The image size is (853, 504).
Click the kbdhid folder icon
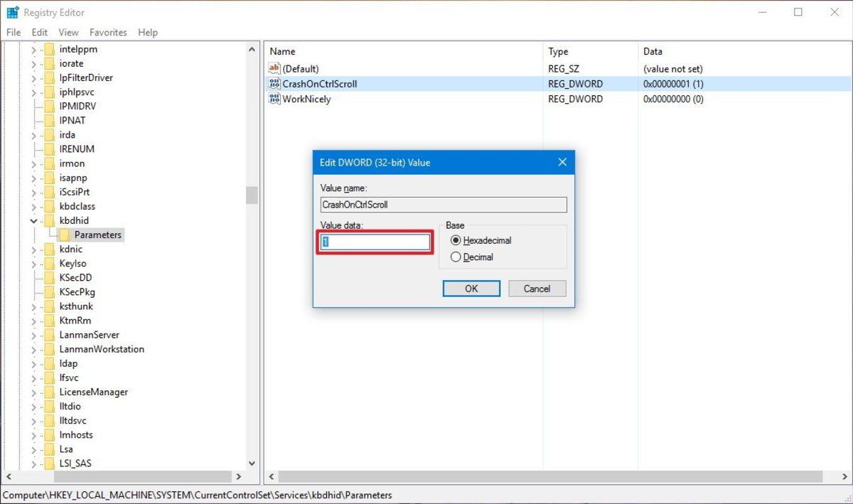click(48, 220)
